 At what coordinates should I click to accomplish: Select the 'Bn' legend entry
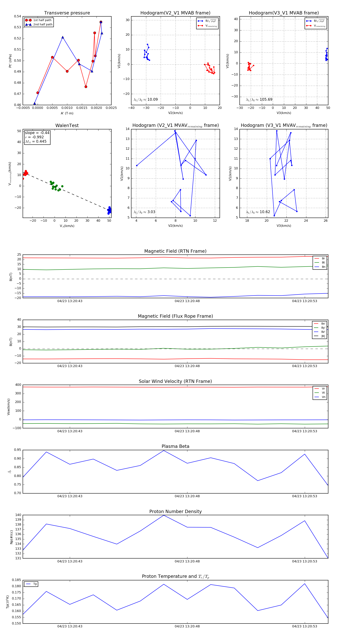[320, 267]
